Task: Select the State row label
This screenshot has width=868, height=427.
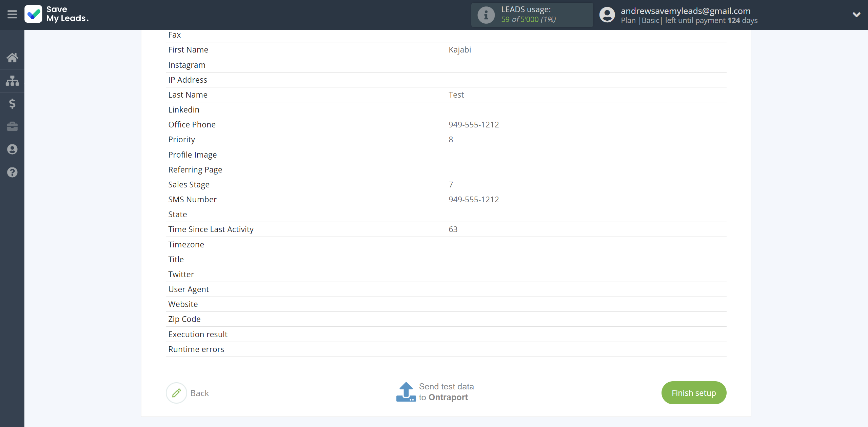Action: [178, 214]
